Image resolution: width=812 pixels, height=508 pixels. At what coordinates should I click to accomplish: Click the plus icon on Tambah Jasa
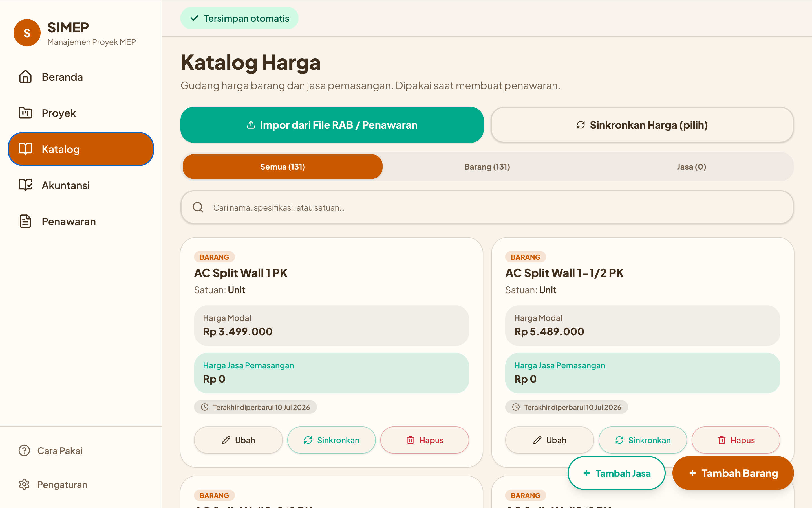point(586,473)
